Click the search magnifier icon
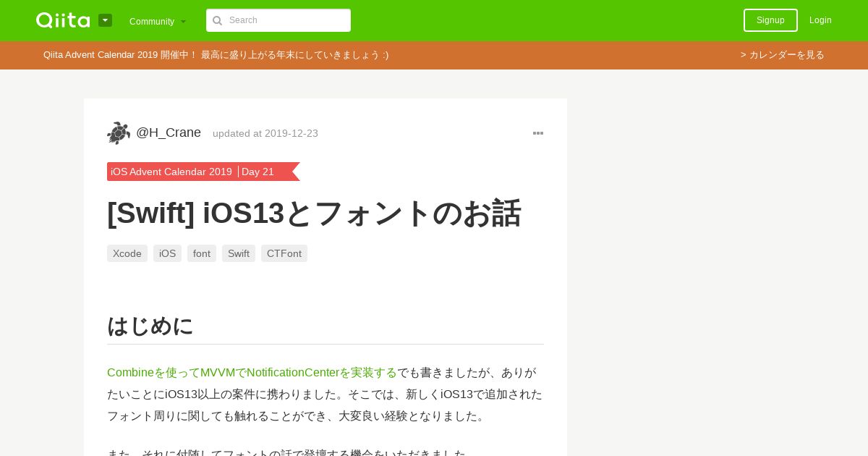868x456 pixels. 217,20
